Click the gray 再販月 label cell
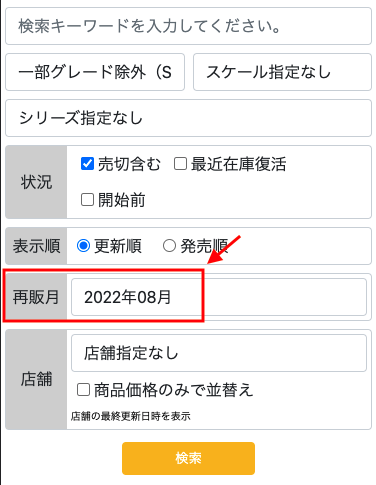 point(36,297)
